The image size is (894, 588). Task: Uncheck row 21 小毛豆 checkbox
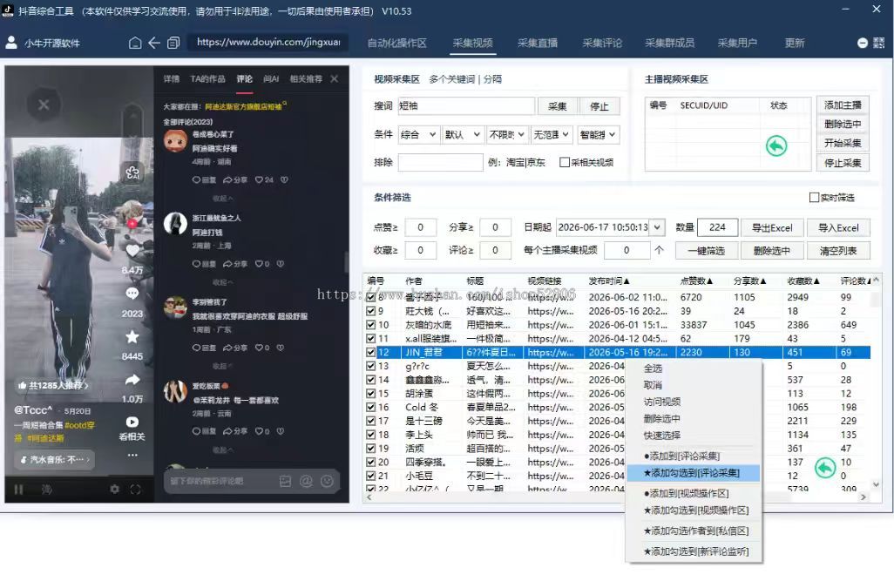pyautogui.click(x=370, y=476)
